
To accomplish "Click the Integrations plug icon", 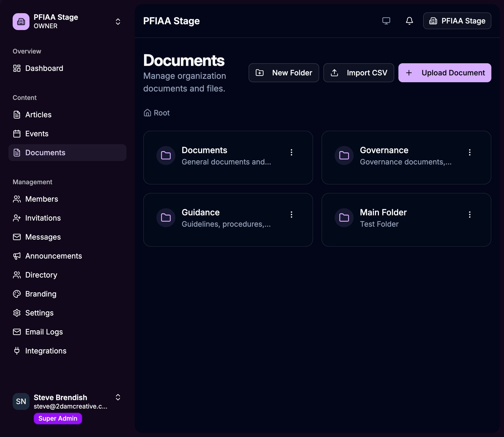I will pos(17,351).
